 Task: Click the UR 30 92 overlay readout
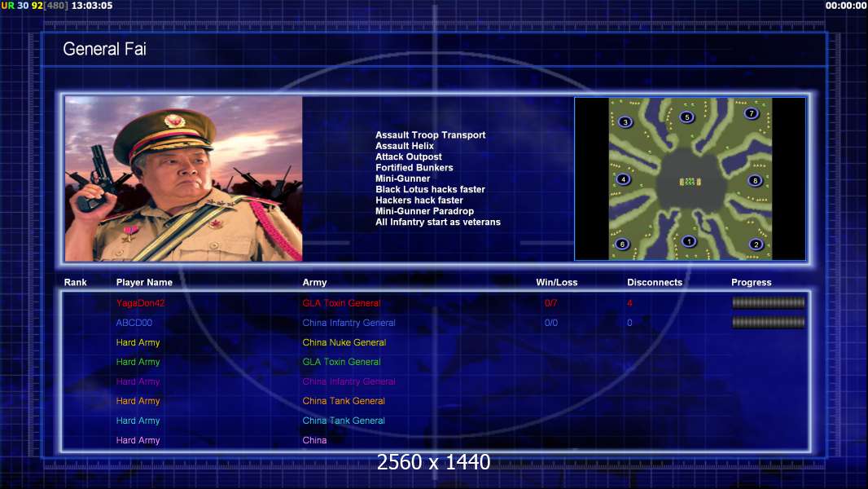click(x=34, y=6)
